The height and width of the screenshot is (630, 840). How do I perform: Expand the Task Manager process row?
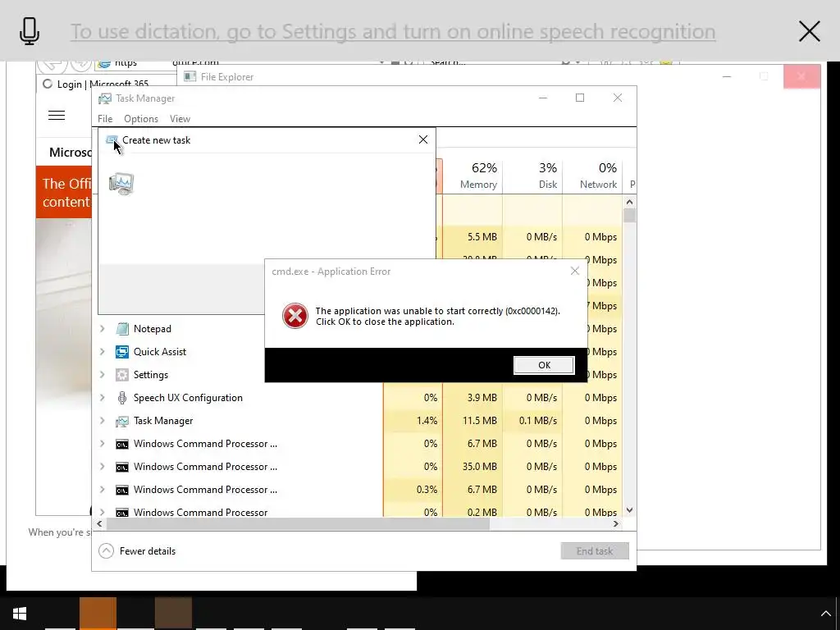pyautogui.click(x=103, y=421)
